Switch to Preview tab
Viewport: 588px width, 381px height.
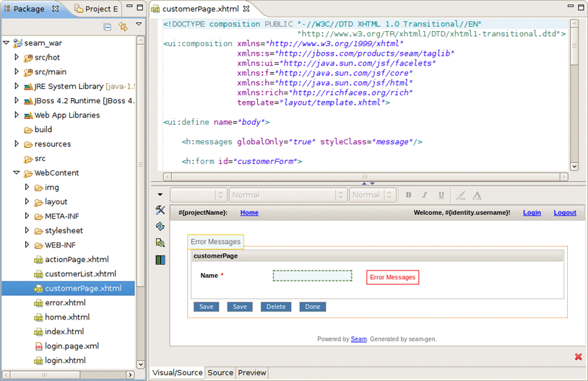(x=252, y=373)
